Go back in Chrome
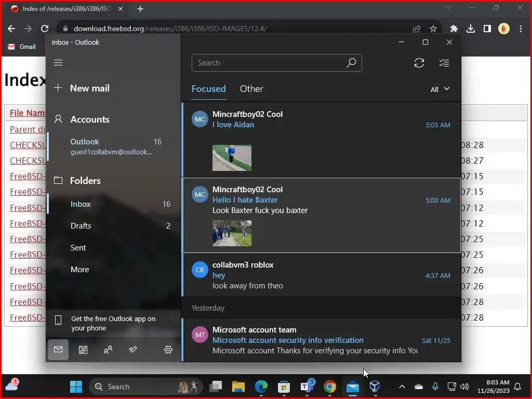The image size is (532, 399). pos(11,29)
